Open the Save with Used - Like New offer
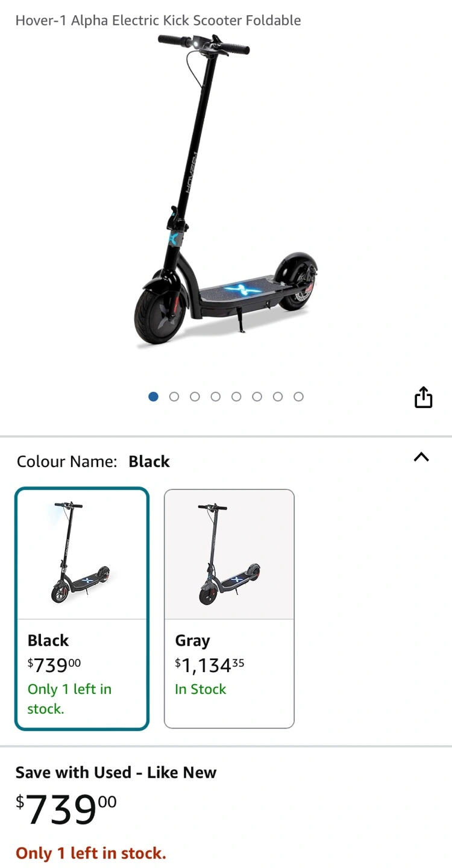This screenshot has height=868, width=452. (x=116, y=772)
